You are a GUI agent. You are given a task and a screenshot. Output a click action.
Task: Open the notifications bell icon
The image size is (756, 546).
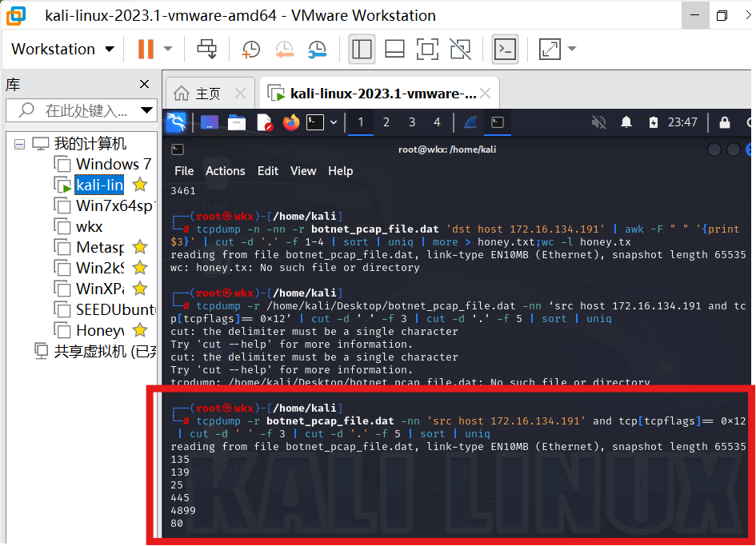(x=626, y=122)
